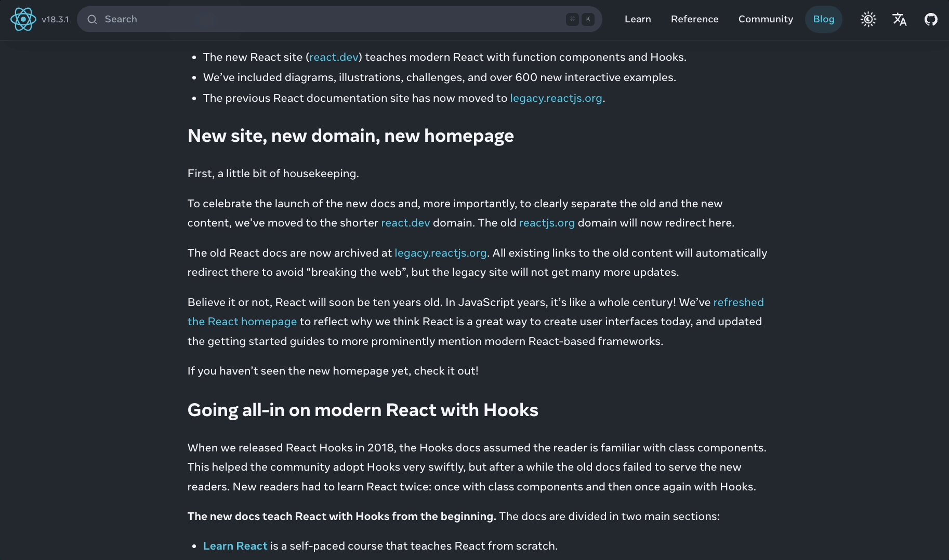The image size is (949, 560).
Task: Select the Blog tab
Action: click(x=823, y=19)
